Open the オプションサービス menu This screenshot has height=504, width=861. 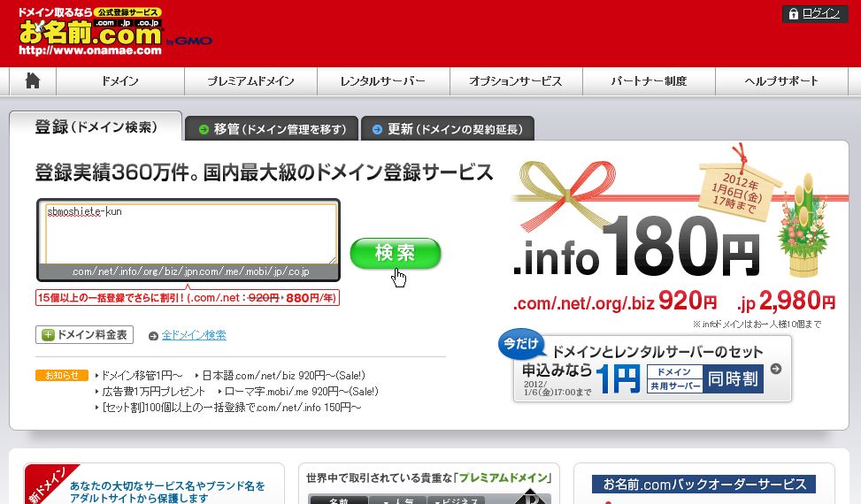pyautogui.click(x=516, y=81)
